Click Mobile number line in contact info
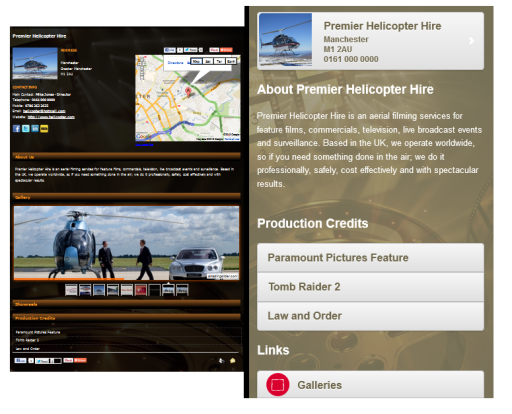512x414 pixels. (x=30, y=106)
